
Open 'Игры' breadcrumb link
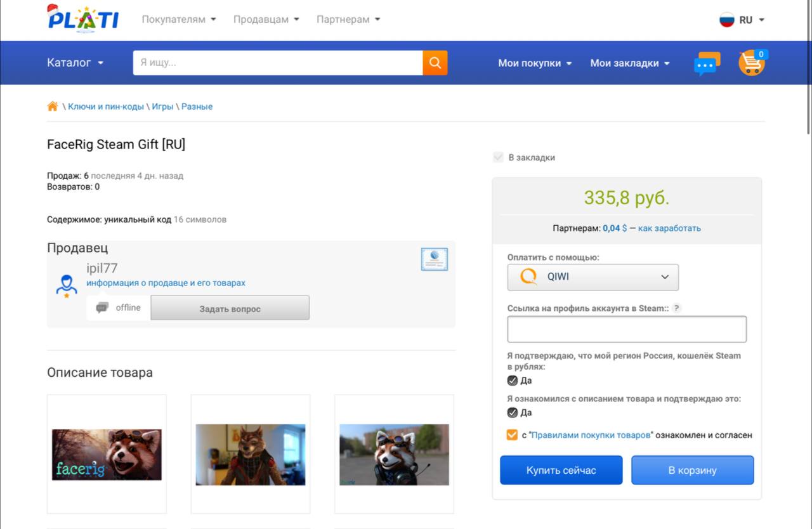coord(162,107)
